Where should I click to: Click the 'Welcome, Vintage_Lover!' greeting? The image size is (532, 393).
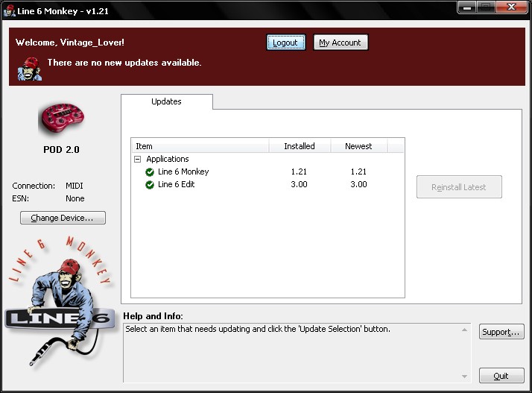(x=70, y=43)
